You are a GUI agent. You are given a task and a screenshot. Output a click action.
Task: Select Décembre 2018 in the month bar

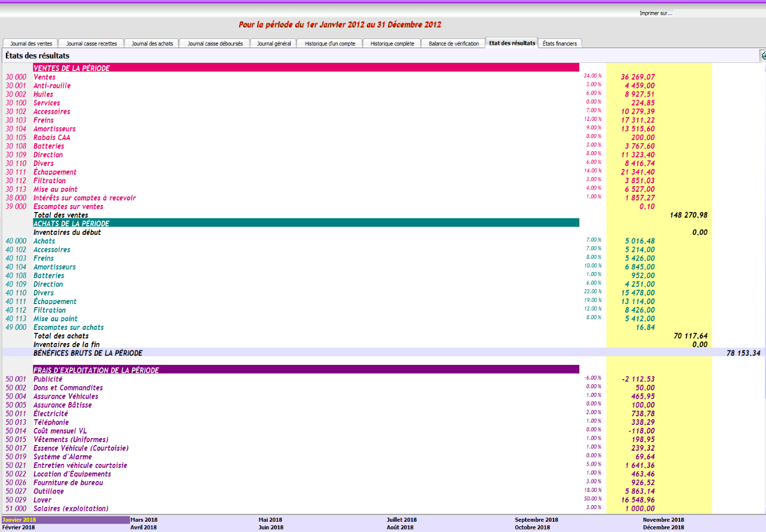coord(663,527)
